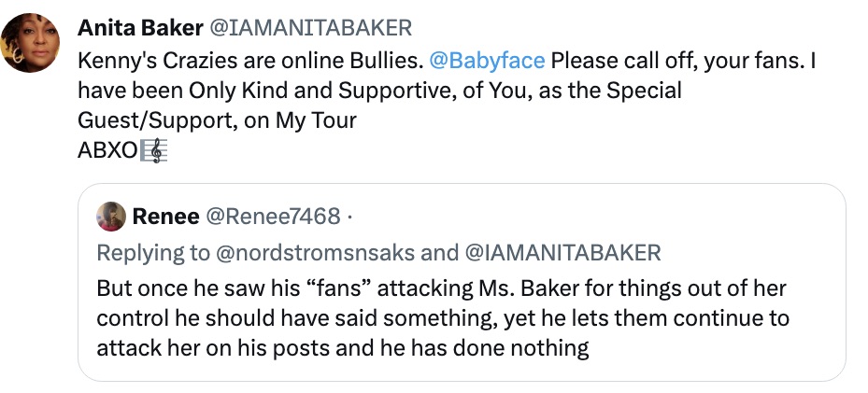This screenshot has width=868, height=393.
Task: Open the quoted tweet via its last line
Action: pyautogui.click(x=342, y=349)
